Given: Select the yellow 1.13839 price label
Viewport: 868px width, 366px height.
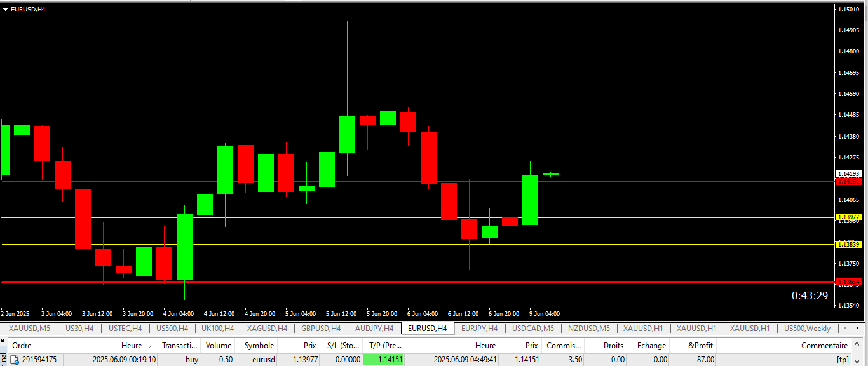Looking at the screenshot, I should click(848, 245).
